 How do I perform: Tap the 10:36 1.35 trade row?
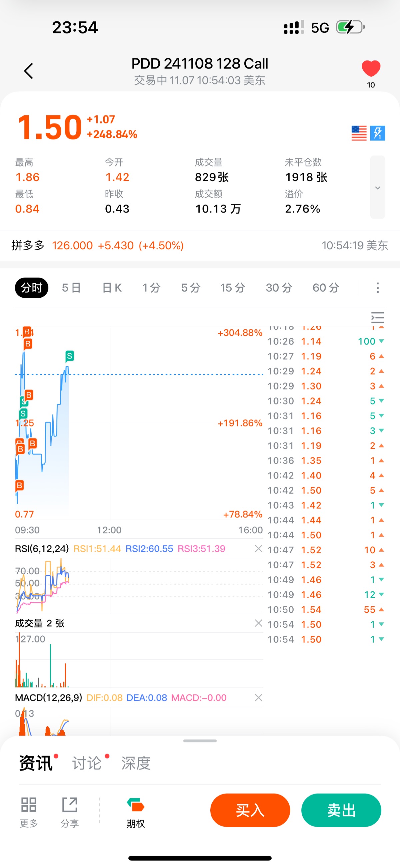326,461
